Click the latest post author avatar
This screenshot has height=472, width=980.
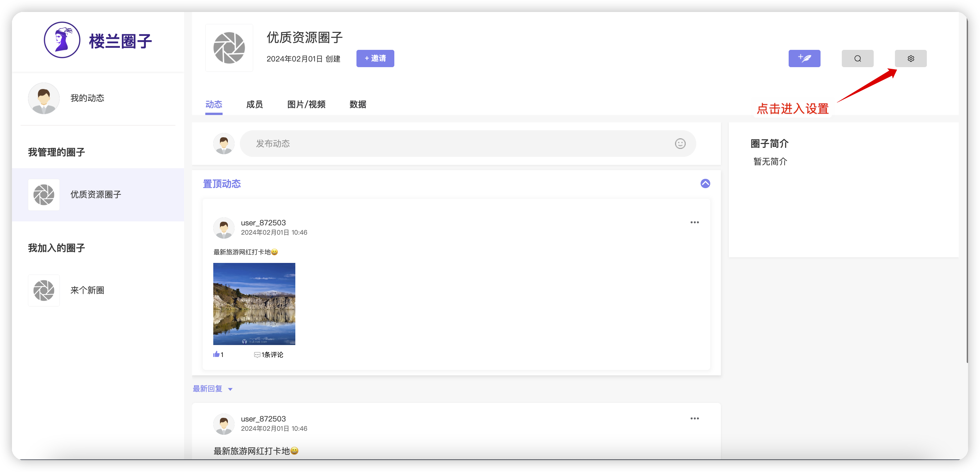point(224,424)
